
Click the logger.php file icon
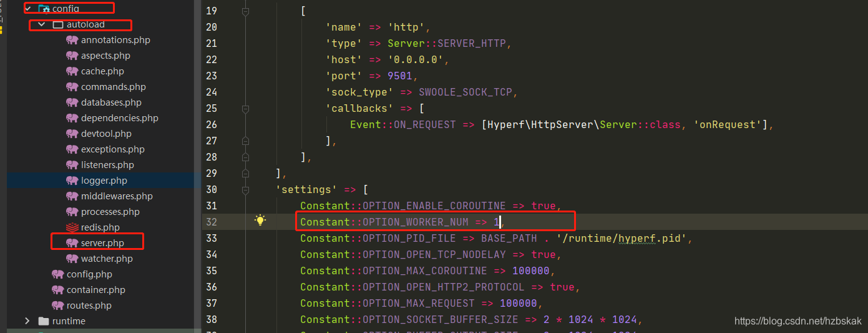coord(72,181)
